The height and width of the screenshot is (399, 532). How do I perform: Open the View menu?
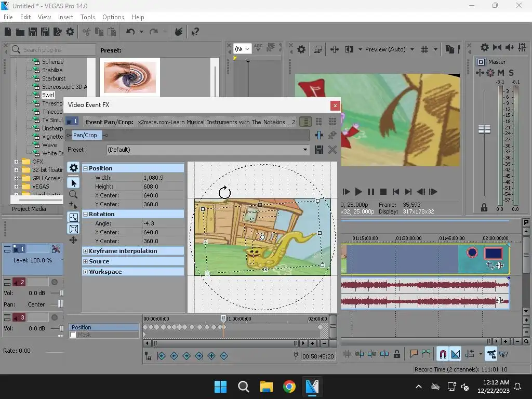pos(44,17)
